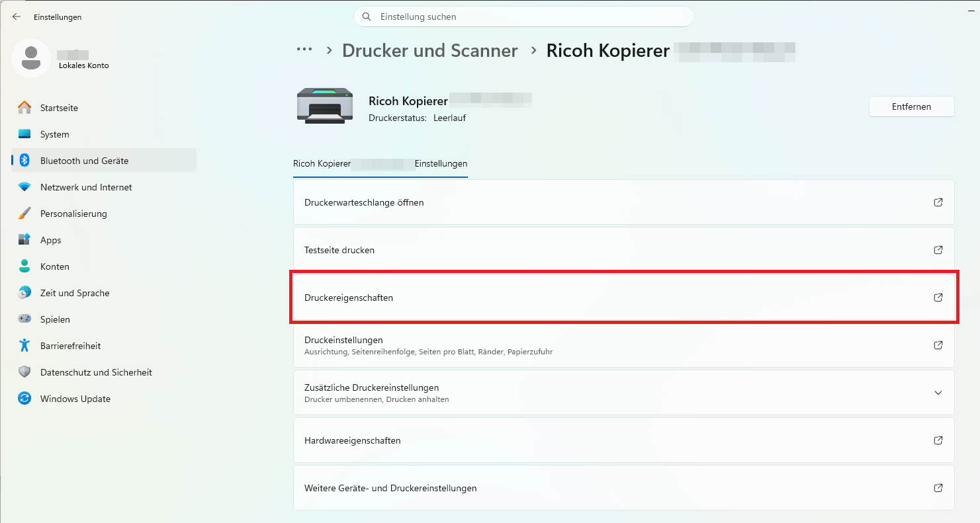
Task: Expand breadcrumb three-dots menu
Action: click(304, 50)
